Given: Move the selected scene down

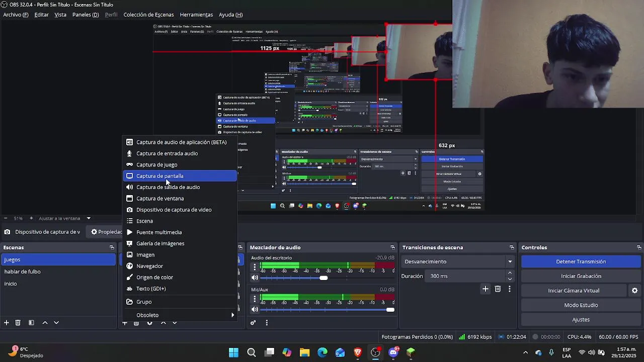Looking at the screenshot, I should [x=56, y=323].
